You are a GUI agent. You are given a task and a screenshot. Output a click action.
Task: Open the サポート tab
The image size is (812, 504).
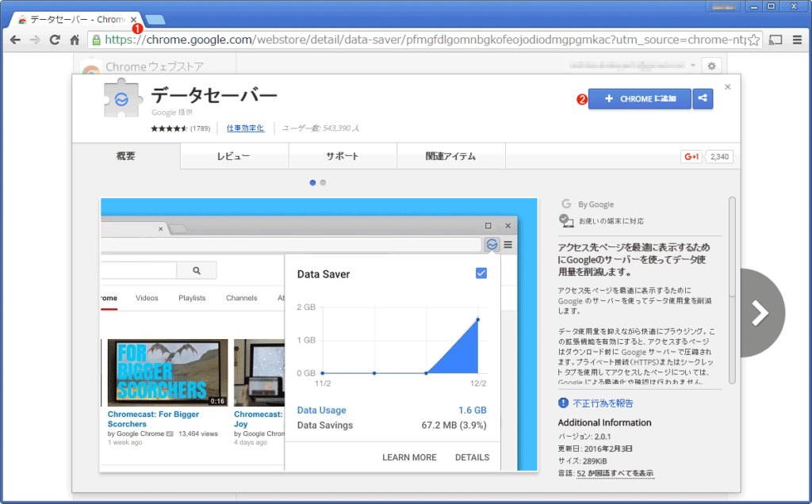(343, 156)
